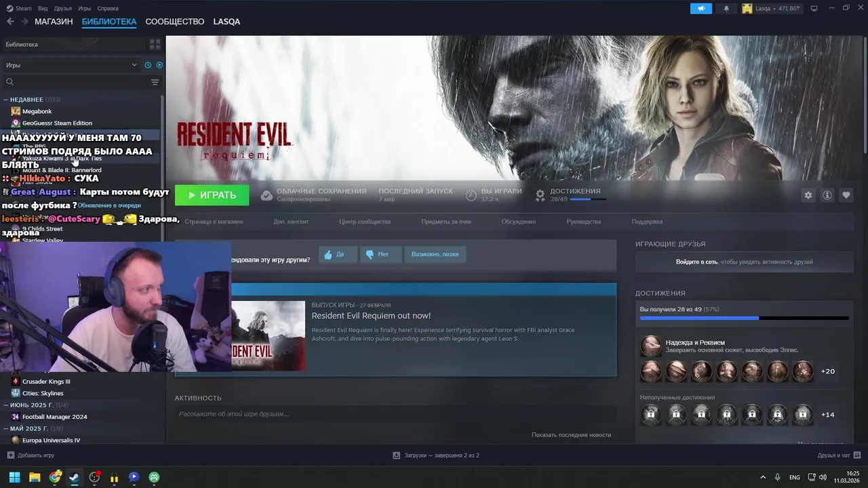Select Europa Universalis IV in library
The image size is (868, 488).
coord(51,440)
